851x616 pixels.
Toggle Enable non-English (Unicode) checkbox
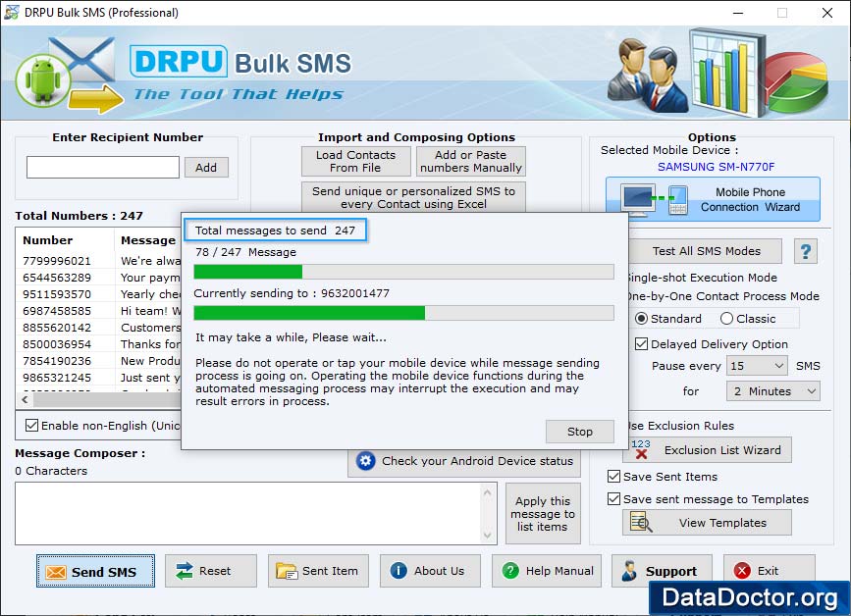(x=32, y=425)
